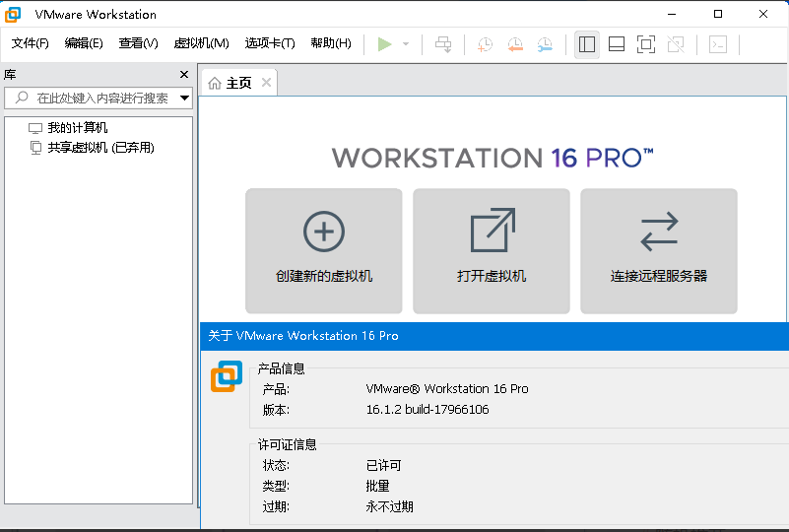Open the 帮助(H) menu
Image resolution: width=789 pixels, height=532 pixels.
(331, 43)
